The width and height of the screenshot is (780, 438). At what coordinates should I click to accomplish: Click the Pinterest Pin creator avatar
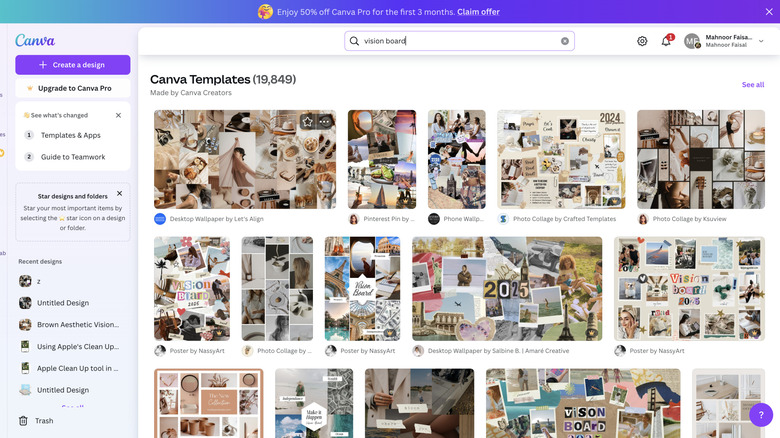pos(354,219)
